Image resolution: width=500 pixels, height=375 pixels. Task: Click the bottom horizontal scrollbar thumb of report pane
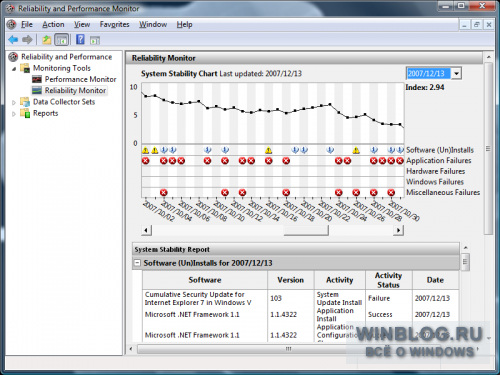point(289,349)
